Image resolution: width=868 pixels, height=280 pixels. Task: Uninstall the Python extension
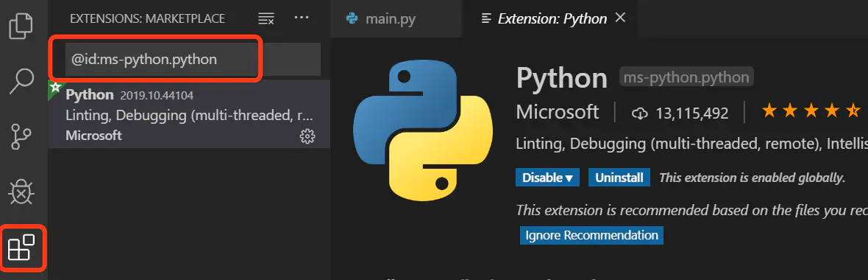[619, 178]
